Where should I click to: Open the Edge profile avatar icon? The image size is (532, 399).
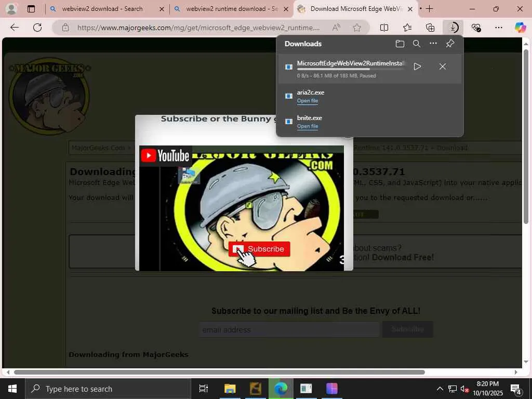(x=11, y=9)
